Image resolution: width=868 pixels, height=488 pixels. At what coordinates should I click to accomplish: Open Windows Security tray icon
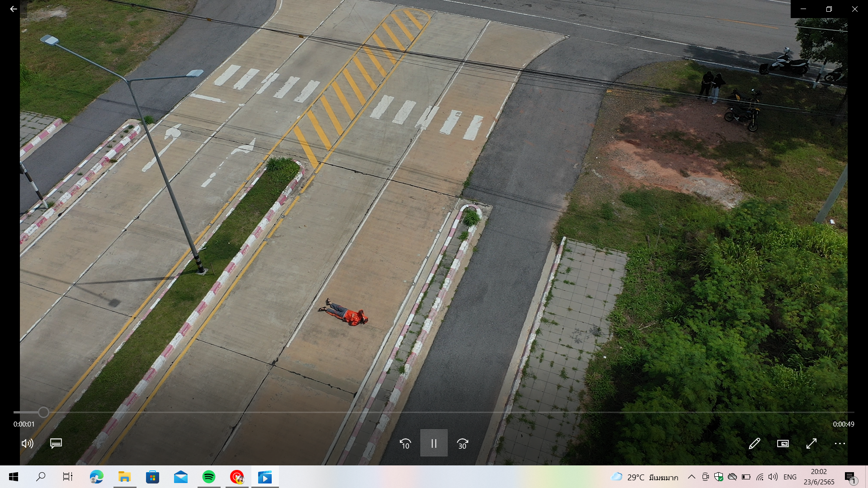tap(719, 477)
